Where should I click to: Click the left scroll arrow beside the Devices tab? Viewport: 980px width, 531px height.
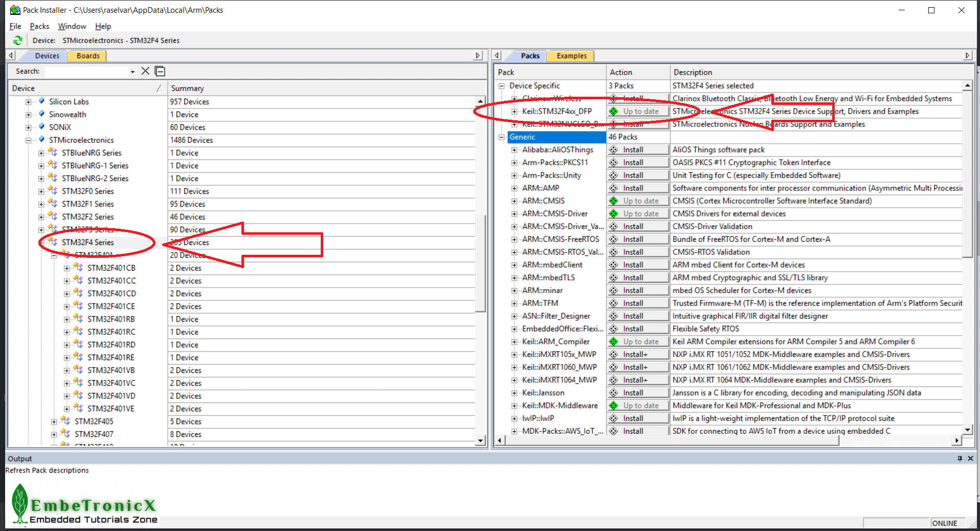coord(11,55)
